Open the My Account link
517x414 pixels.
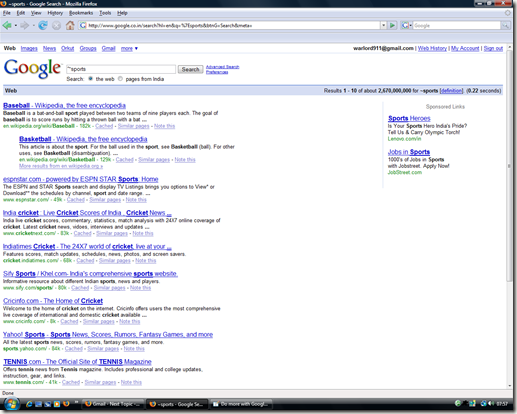click(465, 48)
